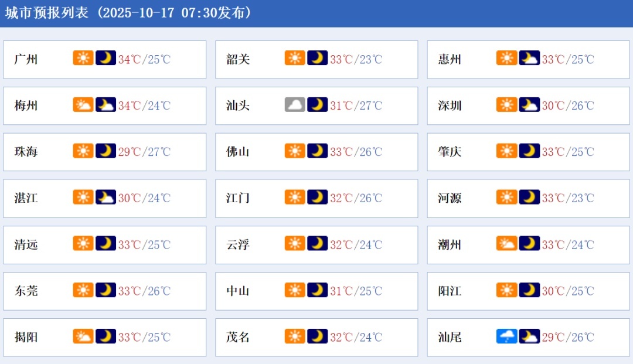Click the partly cloudy day icon for 潮州
This screenshot has width=633, height=364.
pyautogui.click(x=506, y=244)
